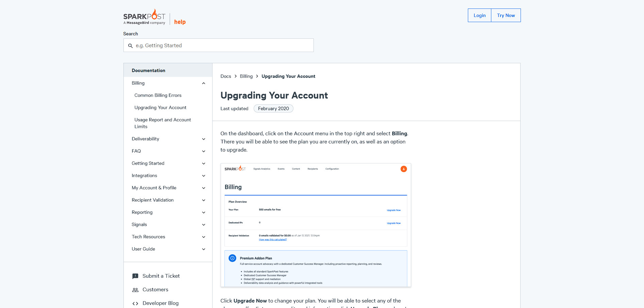Image resolution: width=644 pixels, height=308 pixels.
Task: Click the search magnifier icon
Action: pos(130,46)
